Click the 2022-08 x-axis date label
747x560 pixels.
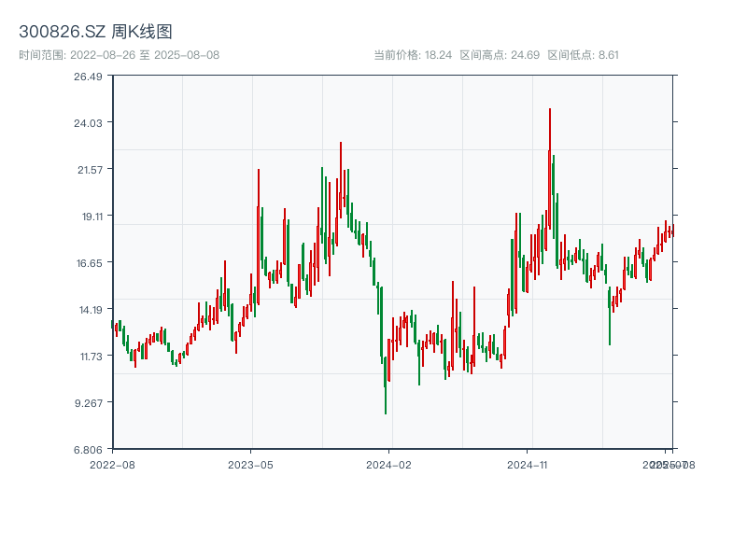point(112,464)
